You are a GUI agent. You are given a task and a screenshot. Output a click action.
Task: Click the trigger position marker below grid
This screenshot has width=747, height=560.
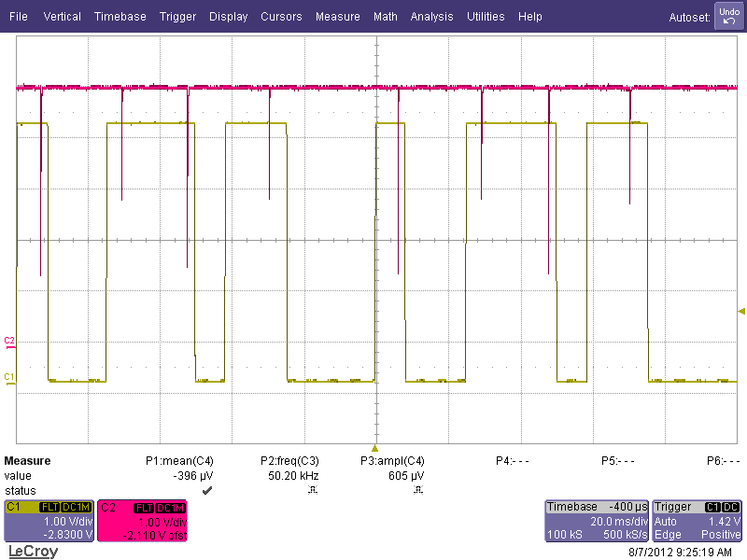pos(375,448)
